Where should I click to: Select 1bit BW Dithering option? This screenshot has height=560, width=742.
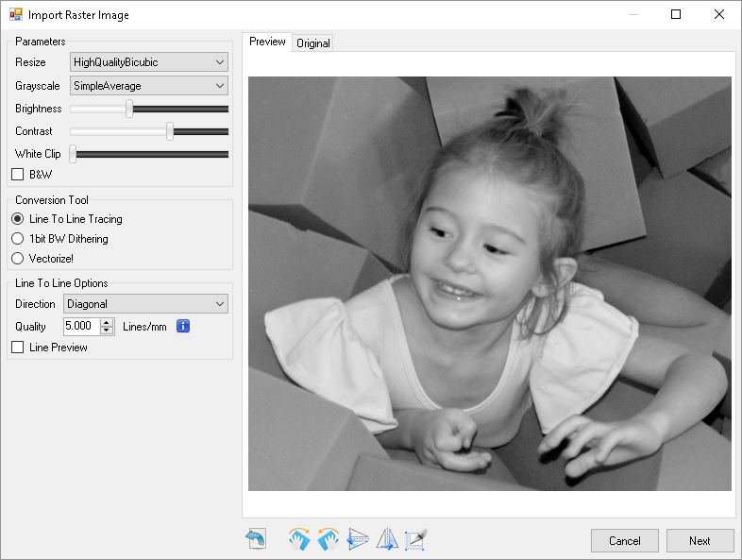17,239
